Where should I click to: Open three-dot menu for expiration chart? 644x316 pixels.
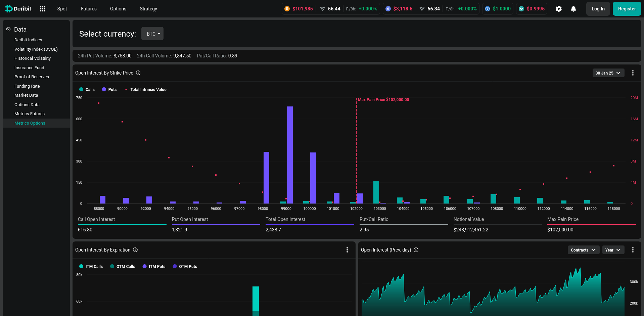point(347,250)
